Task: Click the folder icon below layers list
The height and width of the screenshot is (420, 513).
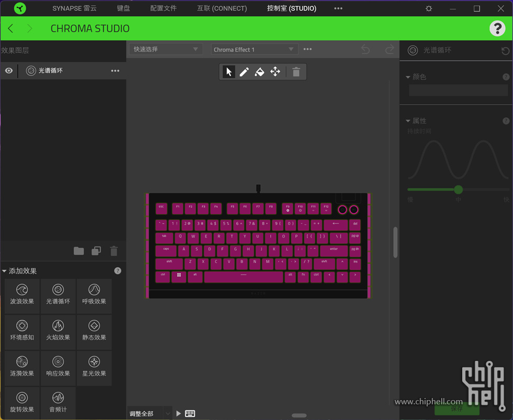Action: 79,251
